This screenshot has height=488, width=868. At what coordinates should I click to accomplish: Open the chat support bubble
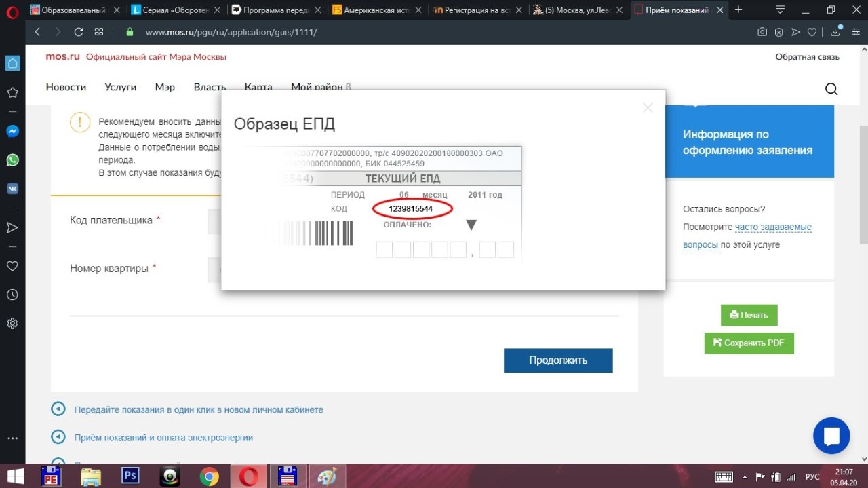[831, 436]
